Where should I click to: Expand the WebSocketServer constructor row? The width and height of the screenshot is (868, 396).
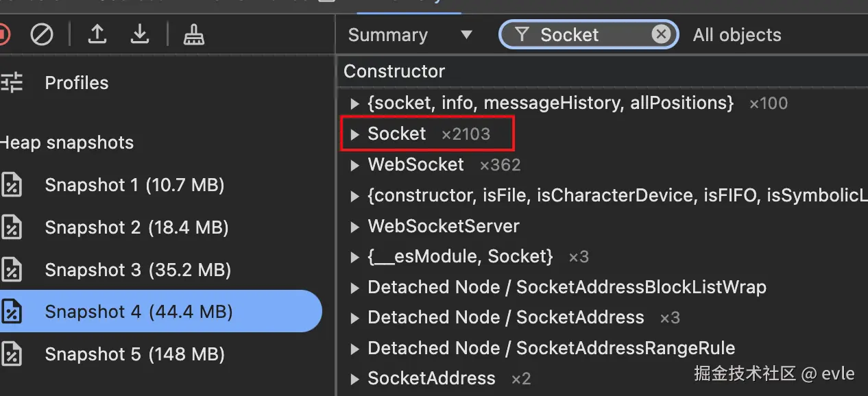point(354,227)
